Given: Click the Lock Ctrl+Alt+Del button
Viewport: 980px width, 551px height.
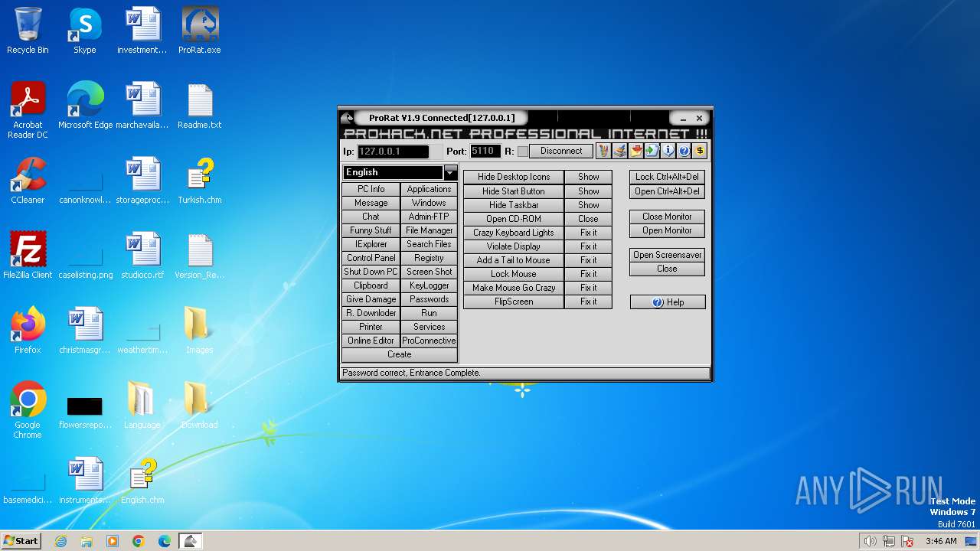Looking at the screenshot, I should point(667,177).
